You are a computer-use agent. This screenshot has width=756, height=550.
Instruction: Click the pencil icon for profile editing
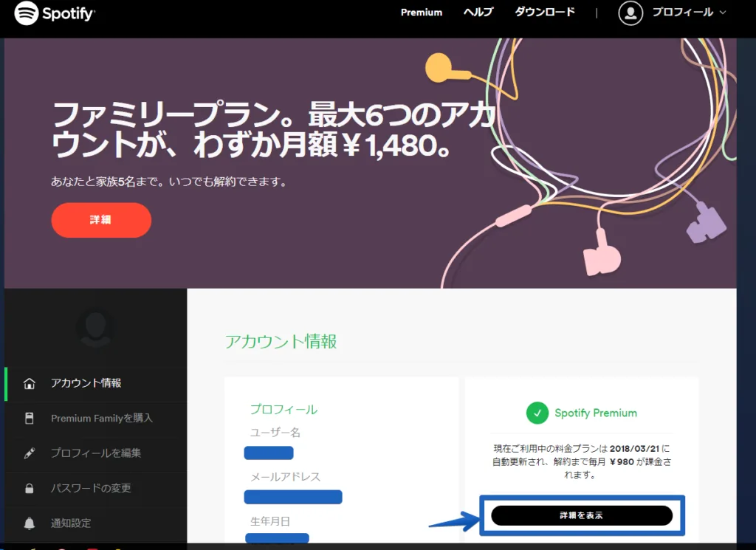click(x=30, y=453)
